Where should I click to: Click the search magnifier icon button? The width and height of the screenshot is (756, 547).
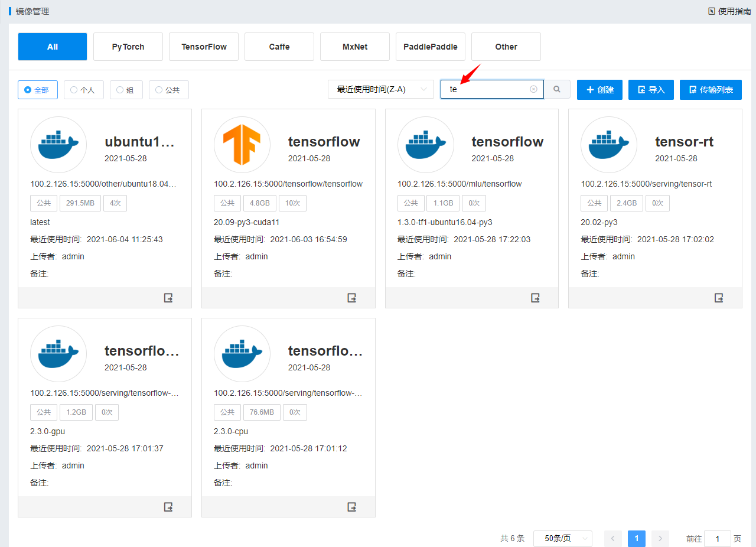(557, 89)
